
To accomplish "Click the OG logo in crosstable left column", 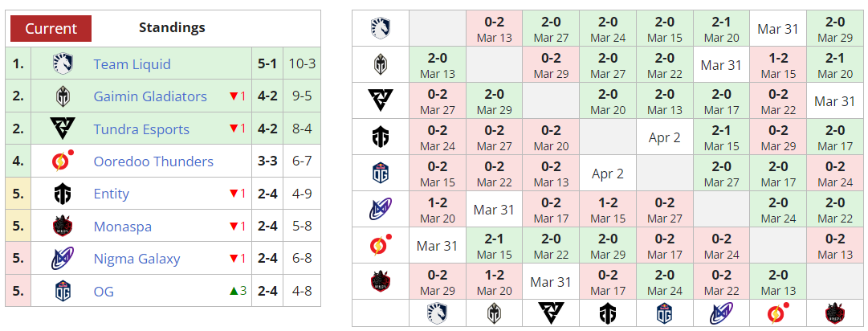I will tap(381, 174).
